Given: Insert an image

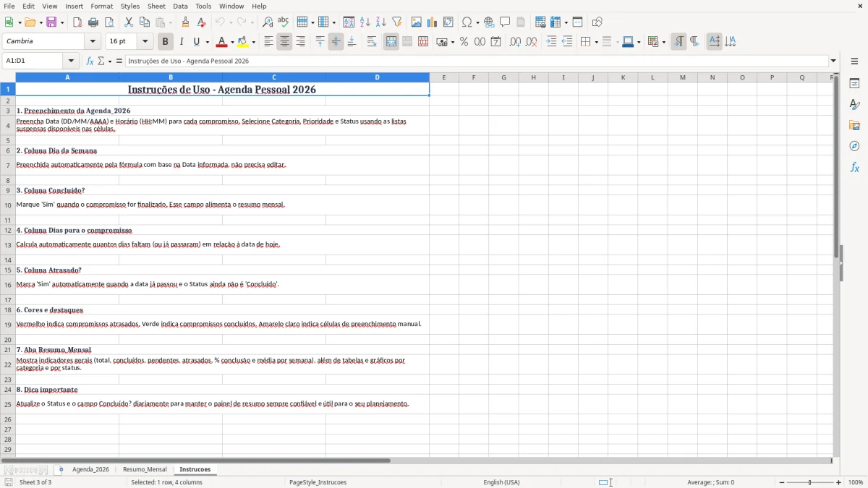Looking at the screenshot, I should coord(417,22).
